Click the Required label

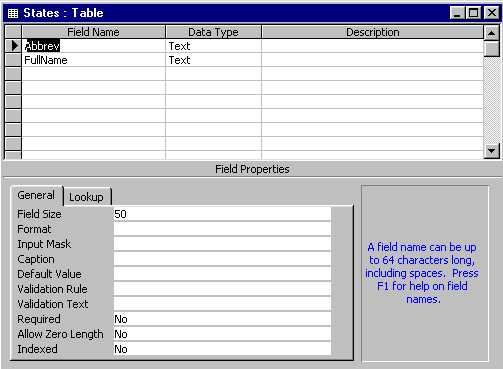point(39,319)
